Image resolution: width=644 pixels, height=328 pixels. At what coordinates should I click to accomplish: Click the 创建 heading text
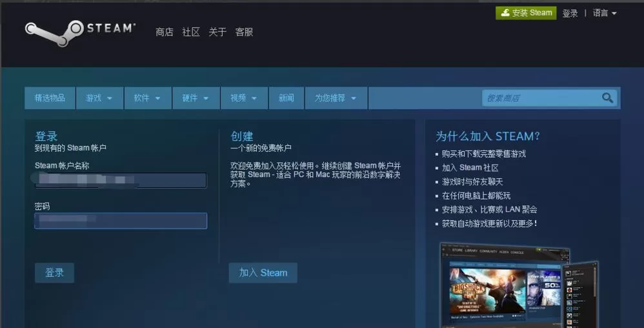coord(241,136)
